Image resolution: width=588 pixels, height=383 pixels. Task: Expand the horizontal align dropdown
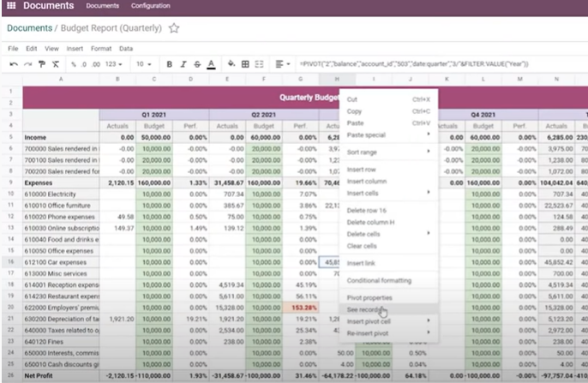(x=283, y=64)
